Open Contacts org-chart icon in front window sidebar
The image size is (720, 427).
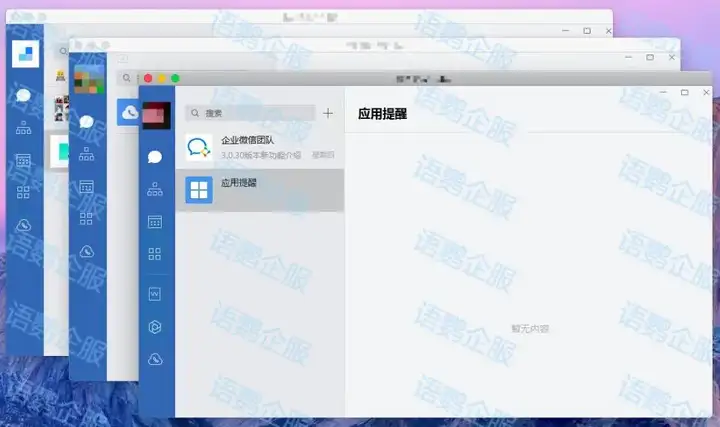click(155, 189)
